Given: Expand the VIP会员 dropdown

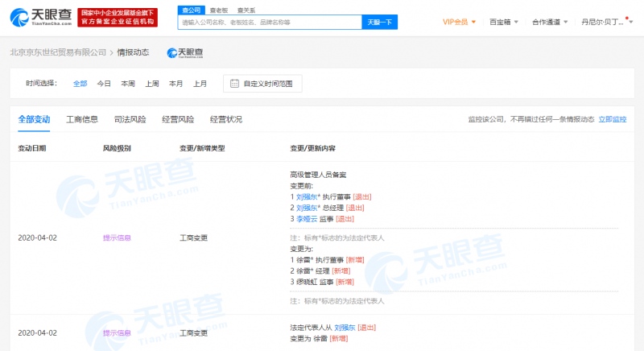Looking at the screenshot, I should (459, 22).
